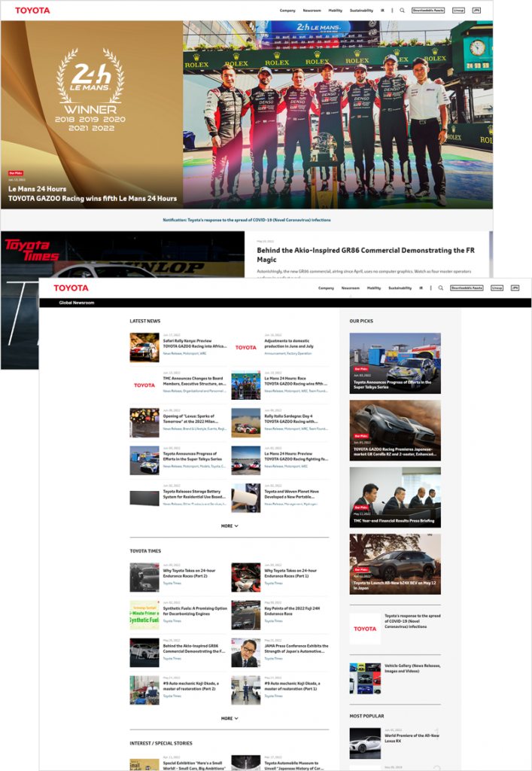
Task: Open Toyota and Woven Planet article
Action: tap(292, 494)
